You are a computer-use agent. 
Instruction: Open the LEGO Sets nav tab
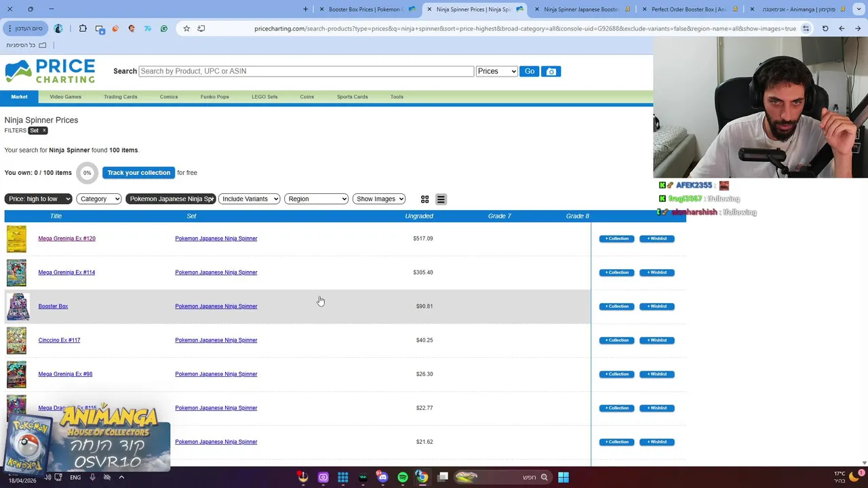coord(264,97)
